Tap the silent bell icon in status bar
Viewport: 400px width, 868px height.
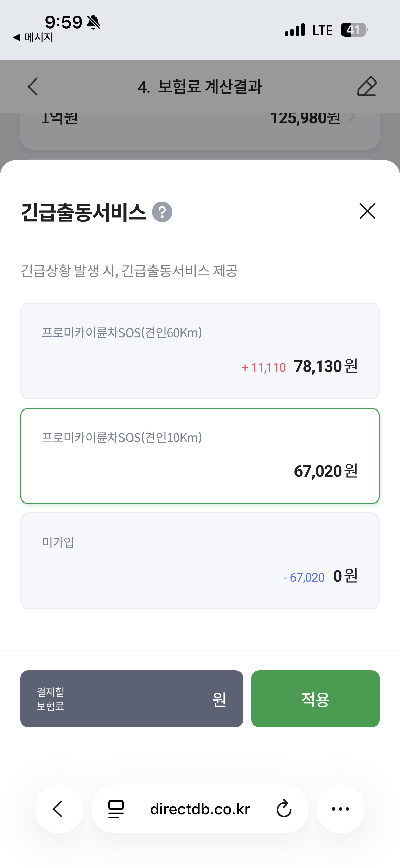(93, 22)
